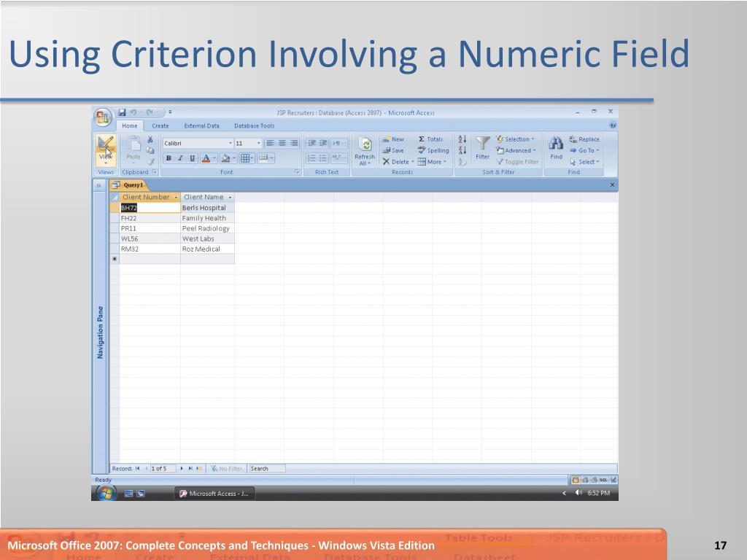This screenshot has height=560, width=747.
Task: Click the Peel Radiology cell
Action: click(207, 228)
